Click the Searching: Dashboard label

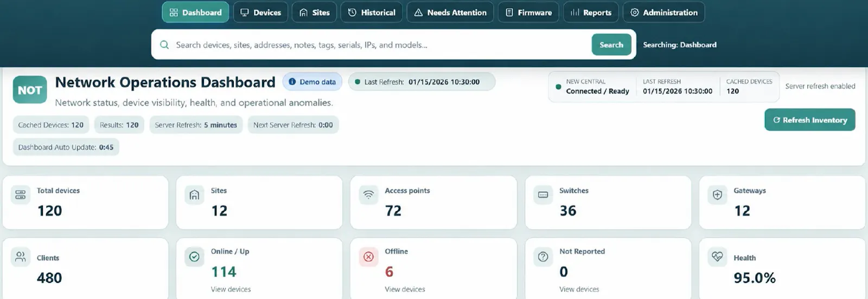680,45
